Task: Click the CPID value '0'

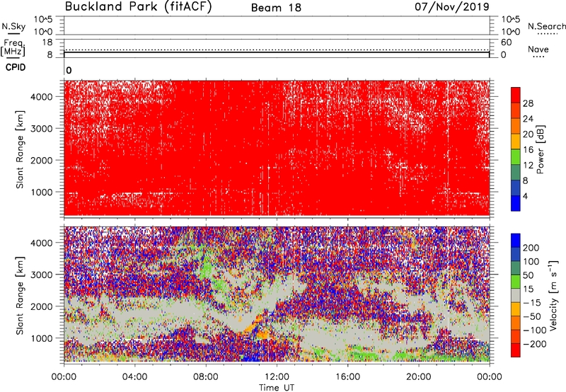Action: [x=69, y=71]
